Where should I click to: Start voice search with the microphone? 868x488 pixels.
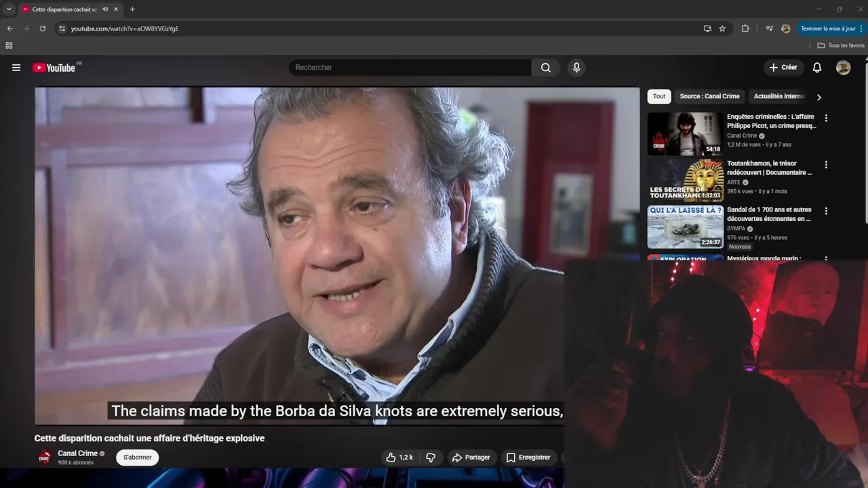576,68
